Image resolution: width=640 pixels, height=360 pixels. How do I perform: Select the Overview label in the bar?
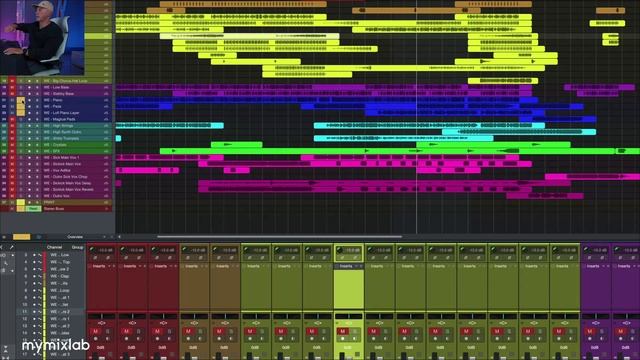point(75,237)
